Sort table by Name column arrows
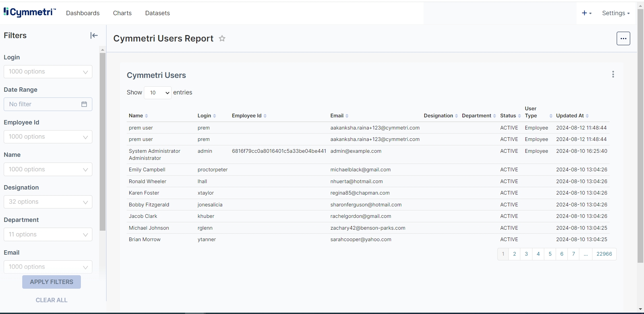Image resolution: width=644 pixels, height=314 pixels. 146,116
